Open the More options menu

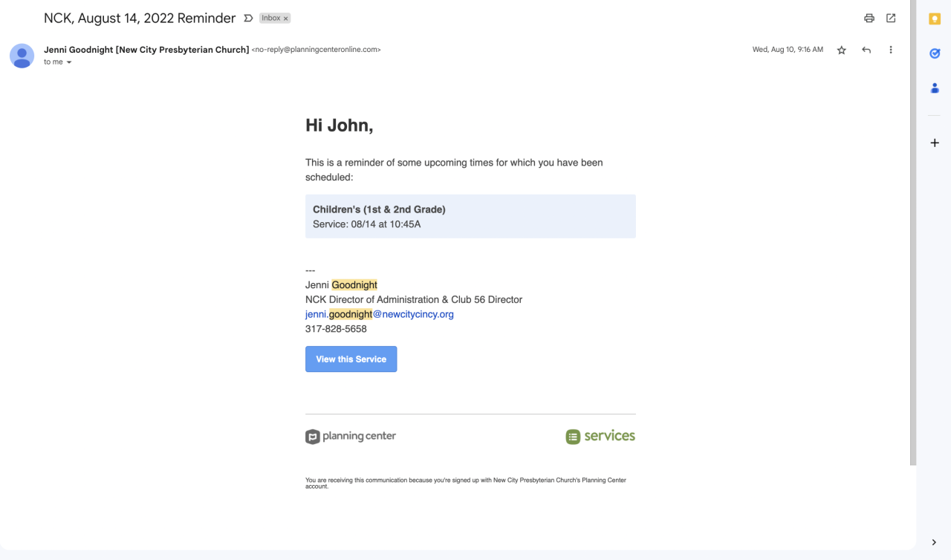[891, 50]
